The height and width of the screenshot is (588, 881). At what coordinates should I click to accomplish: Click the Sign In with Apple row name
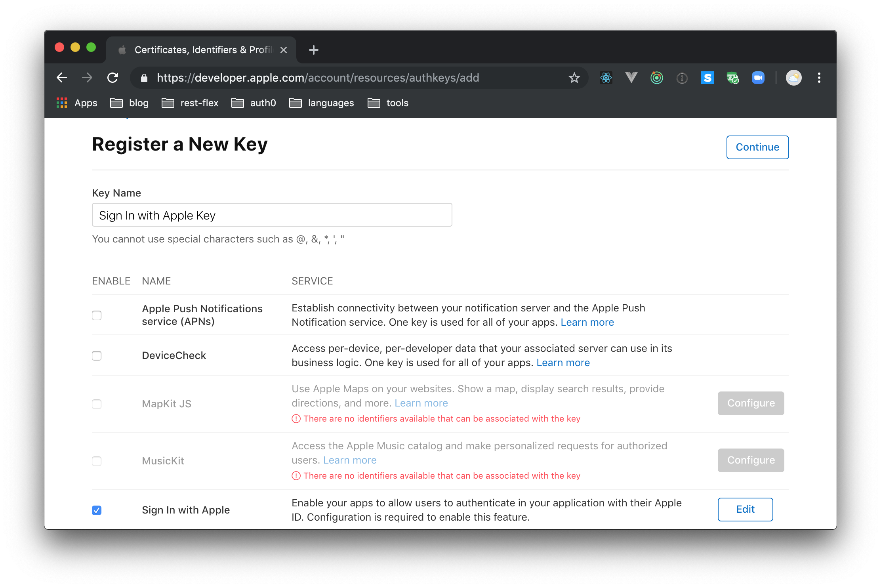coord(186,510)
